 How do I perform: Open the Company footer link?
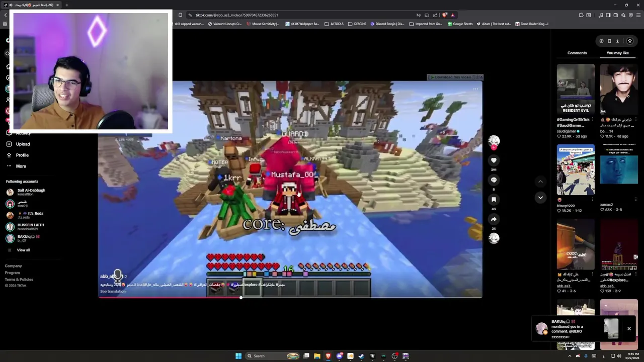(14, 266)
